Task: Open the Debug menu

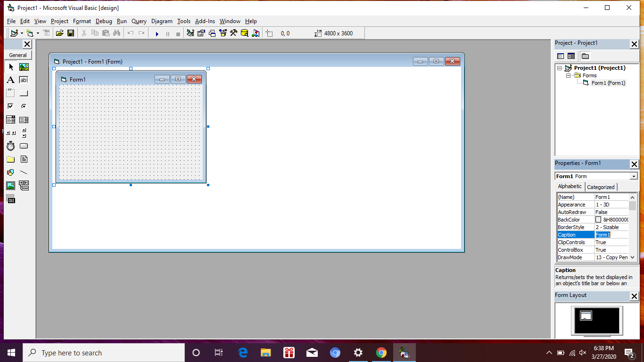Action: 104,21
